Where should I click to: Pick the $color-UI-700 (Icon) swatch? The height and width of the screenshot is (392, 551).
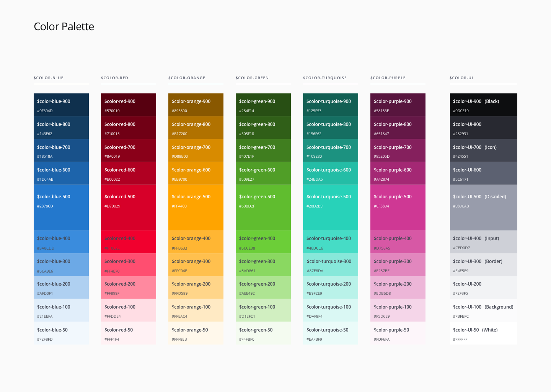point(484,150)
